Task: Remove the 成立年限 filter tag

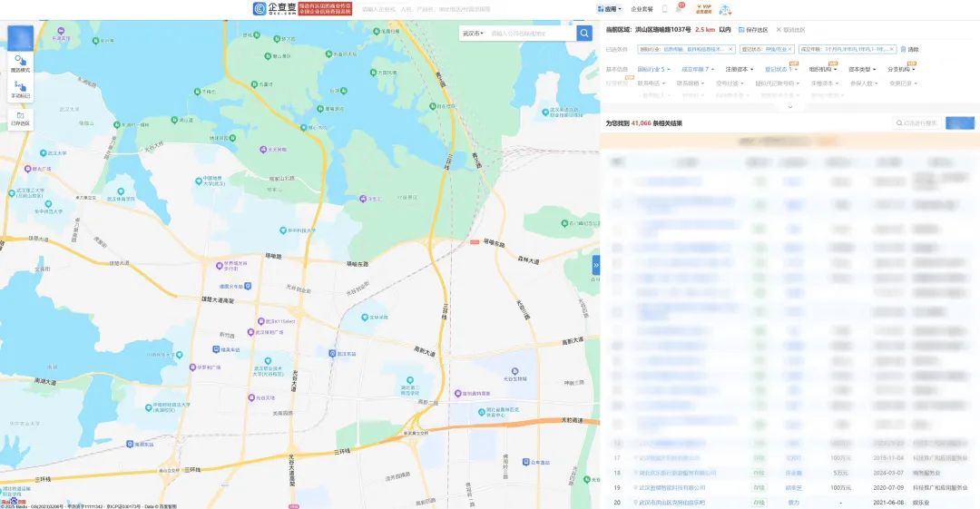Action: 892,50
